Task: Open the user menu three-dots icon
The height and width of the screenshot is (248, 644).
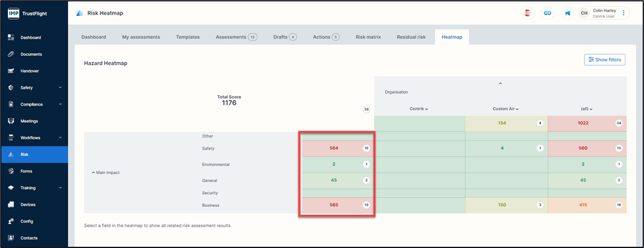Action: (x=624, y=13)
